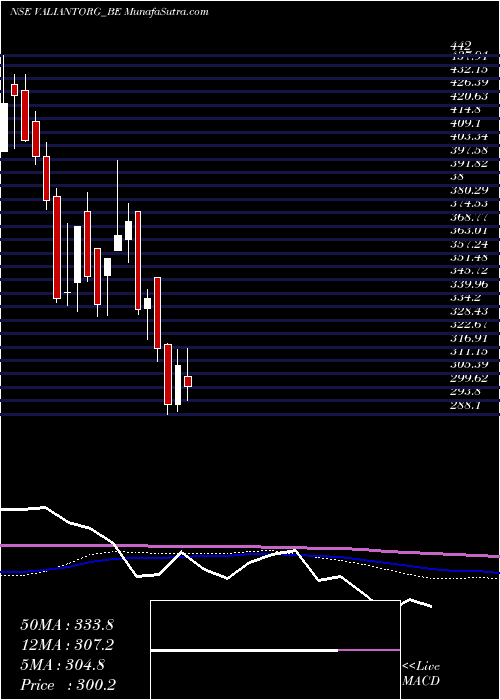
Task: Click the 288.1 price axis label
Action: tap(466, 404)
